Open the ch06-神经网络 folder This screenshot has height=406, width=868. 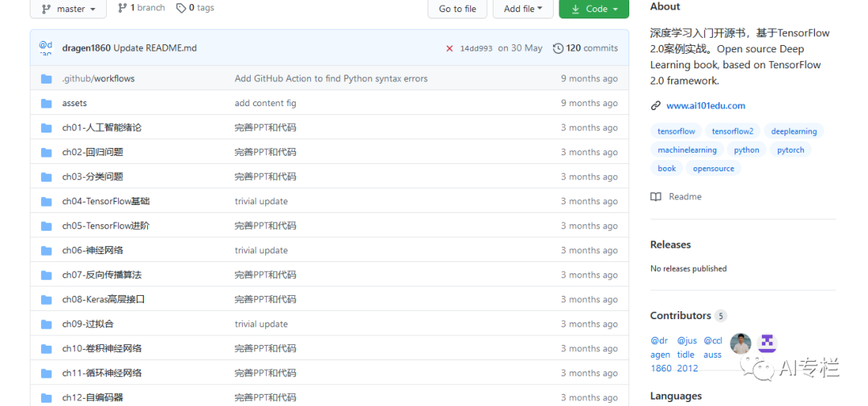tap(92, 250)
